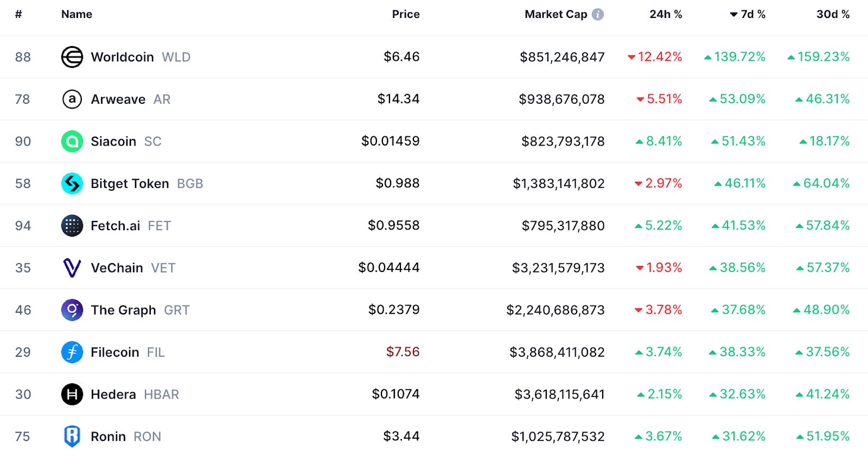868x455 pixels.
Task: Click rank number 88
Action: tap(23, 57)
